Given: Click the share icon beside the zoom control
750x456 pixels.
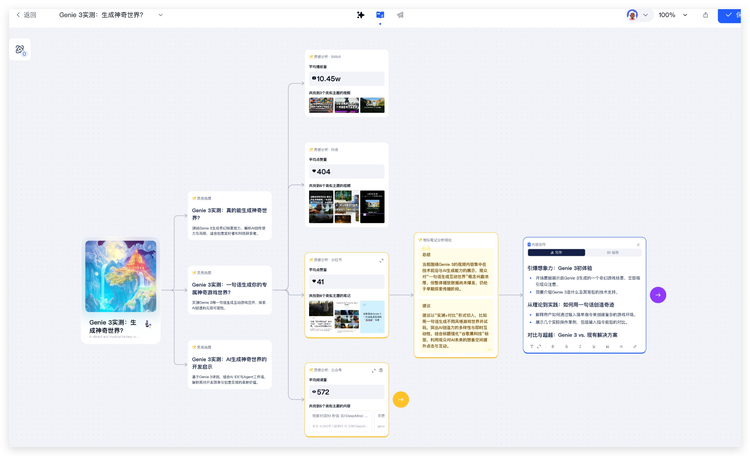Looking at the screenshot, I should (x=705, y=15).
